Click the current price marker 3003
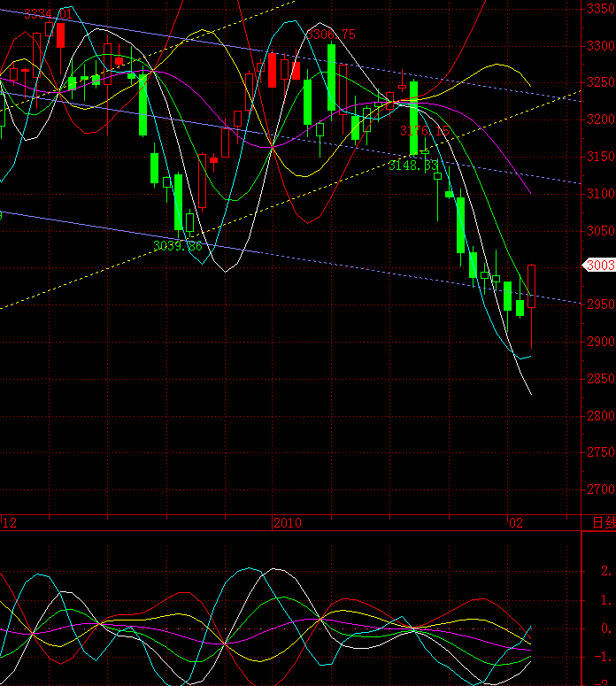 pos(599,266)
